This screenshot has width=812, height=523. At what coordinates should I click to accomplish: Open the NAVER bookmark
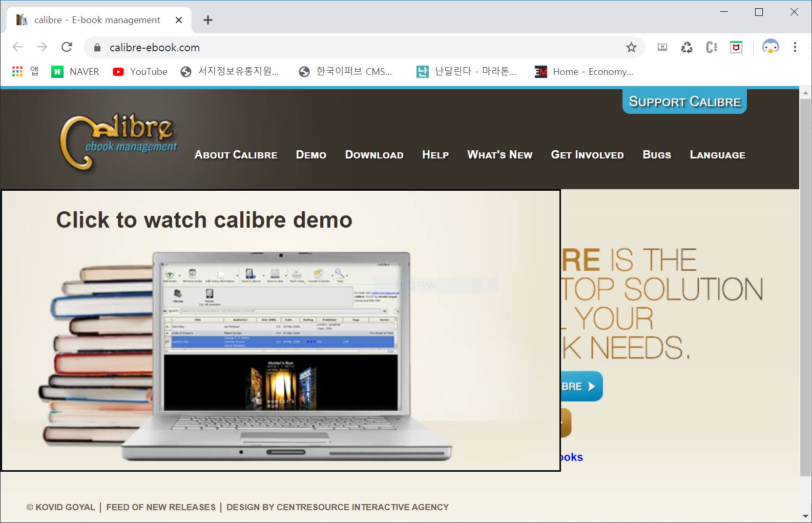75,72
